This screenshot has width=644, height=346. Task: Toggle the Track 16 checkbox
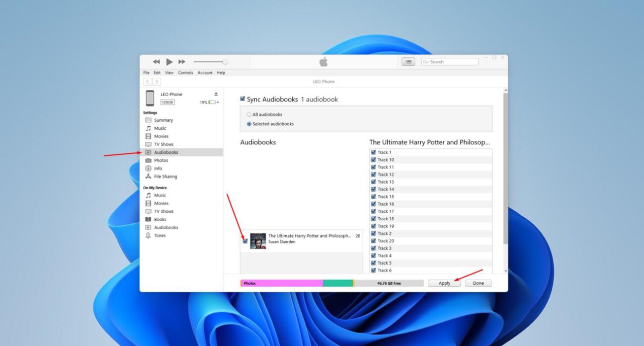pyautogui.click(x=373, y=204)
